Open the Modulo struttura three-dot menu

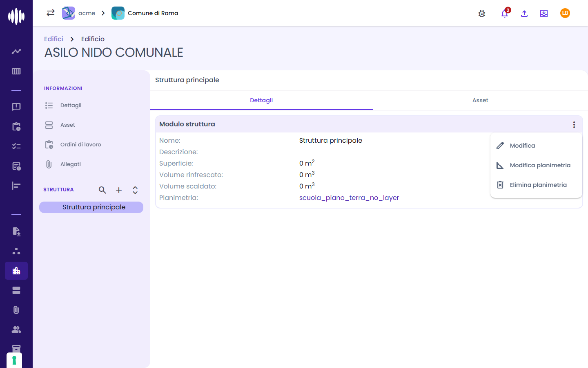point(574,125)
